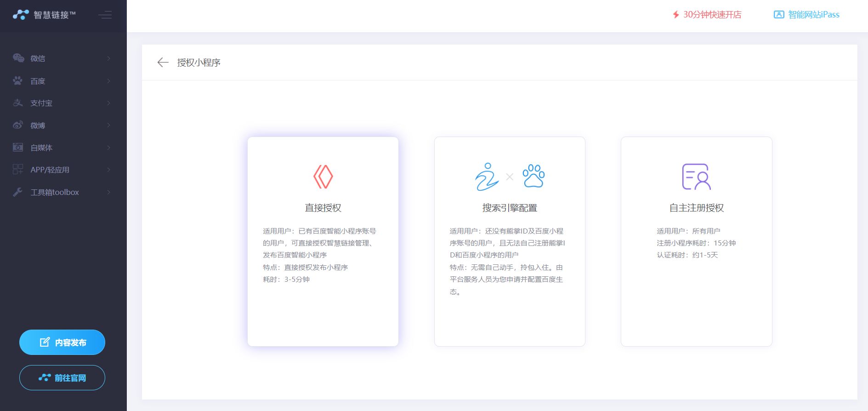Click the blue swirl person icon
This screenshot has width=868, height=411.
point(487,177)
